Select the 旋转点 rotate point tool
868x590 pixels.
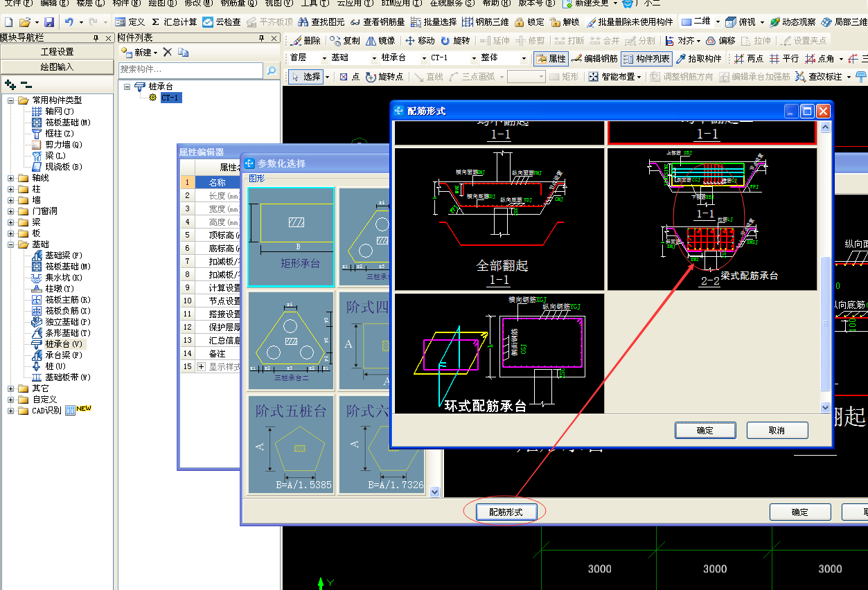point(384,77)
